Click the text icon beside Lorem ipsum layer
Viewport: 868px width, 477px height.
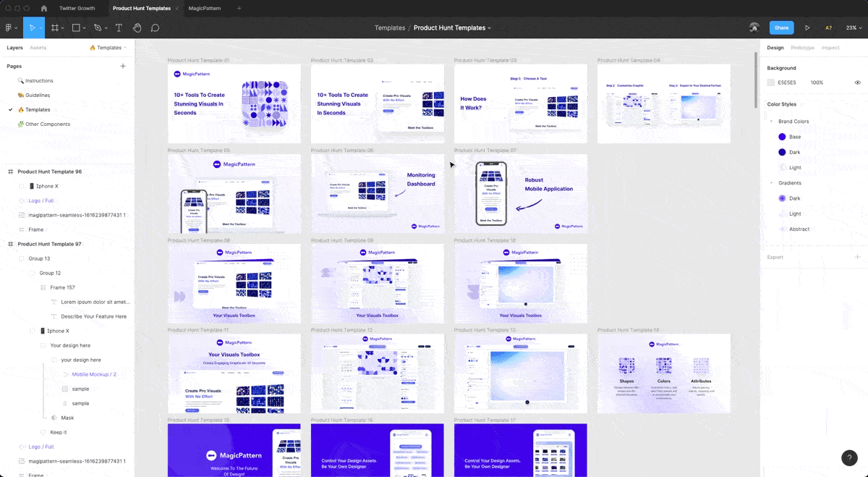pos(54,302)
